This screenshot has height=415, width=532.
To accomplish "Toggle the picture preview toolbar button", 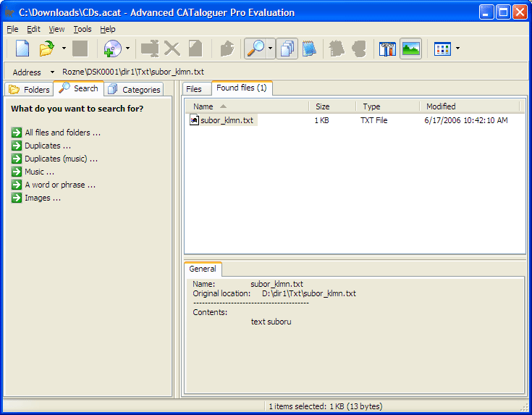I will pos(410,49).
